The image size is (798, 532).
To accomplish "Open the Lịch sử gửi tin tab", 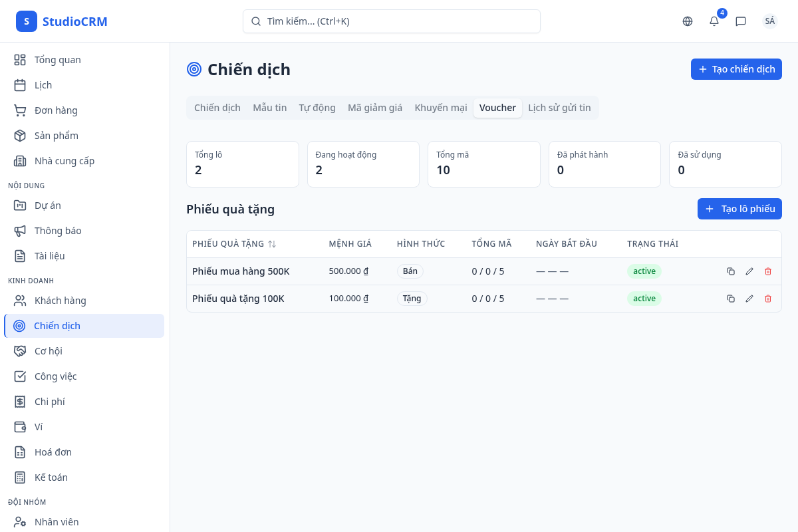I will 559,108.
